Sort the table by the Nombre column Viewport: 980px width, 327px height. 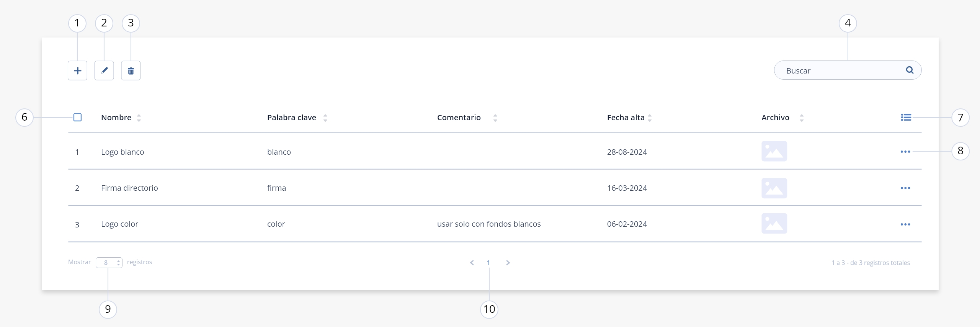pyautogui.click(x=139, y=118)
